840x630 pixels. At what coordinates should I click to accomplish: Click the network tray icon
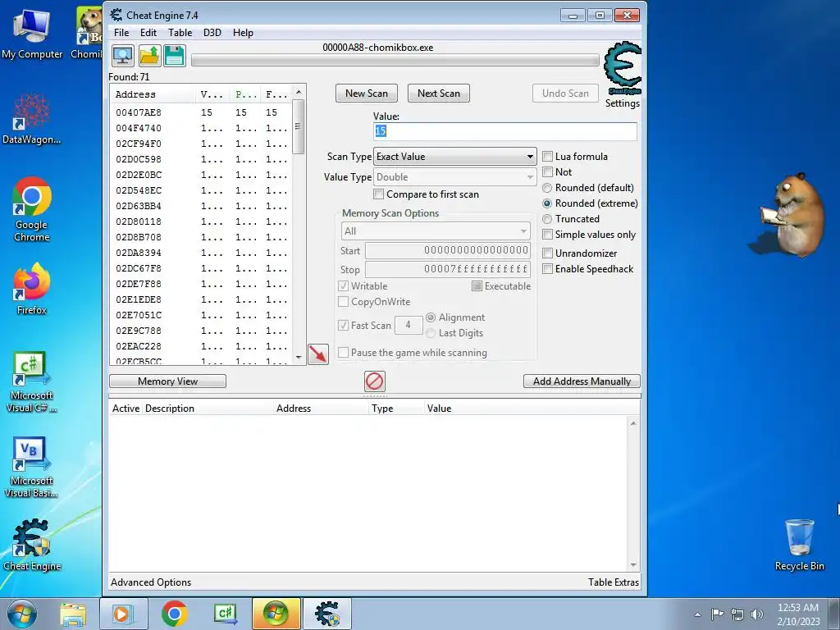coord(737,614)
